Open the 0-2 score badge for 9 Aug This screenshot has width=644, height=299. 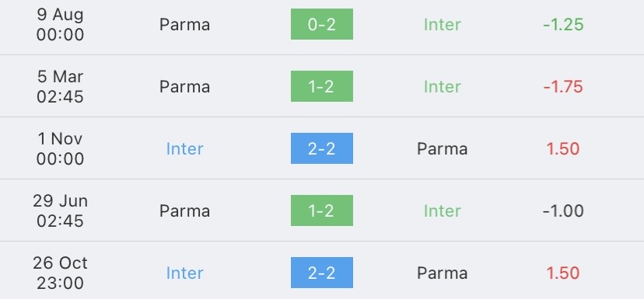321,24
